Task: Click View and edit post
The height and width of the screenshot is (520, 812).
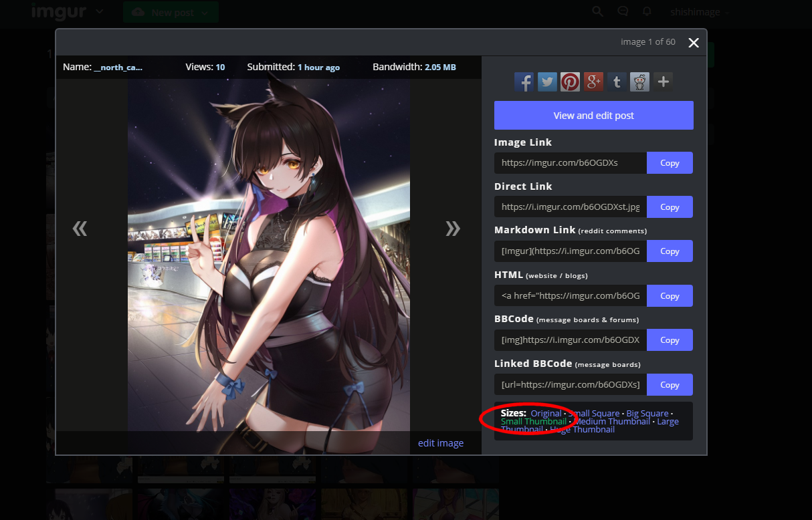Action: click(593, 115)
